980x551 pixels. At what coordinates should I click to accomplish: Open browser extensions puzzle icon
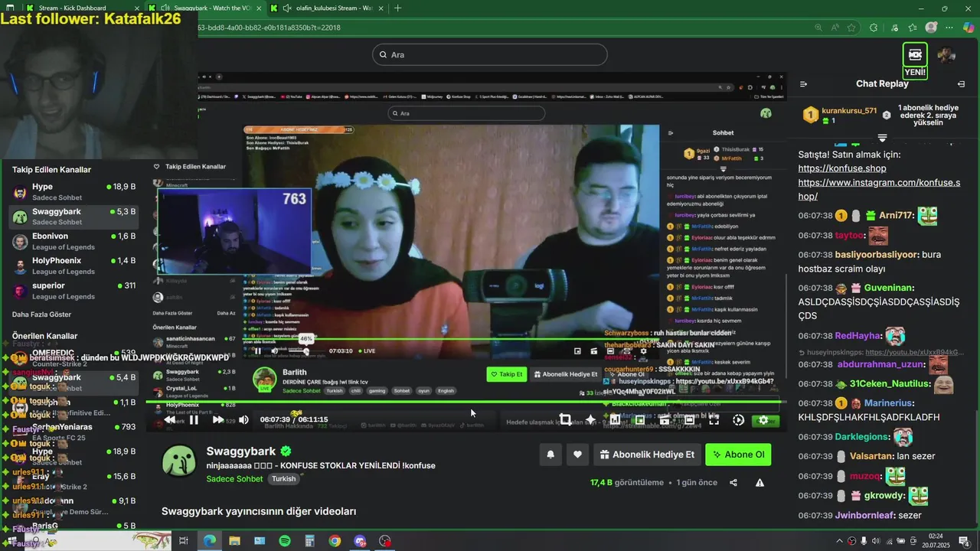tap(874, 28)
